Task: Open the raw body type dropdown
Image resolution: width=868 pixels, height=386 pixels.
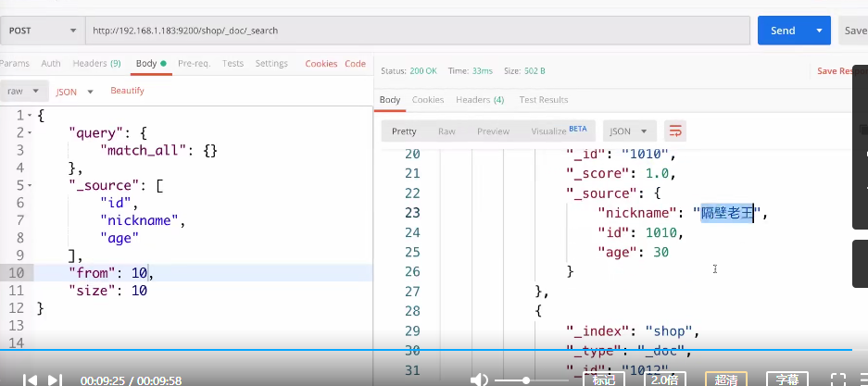Action: click(23, 92)
